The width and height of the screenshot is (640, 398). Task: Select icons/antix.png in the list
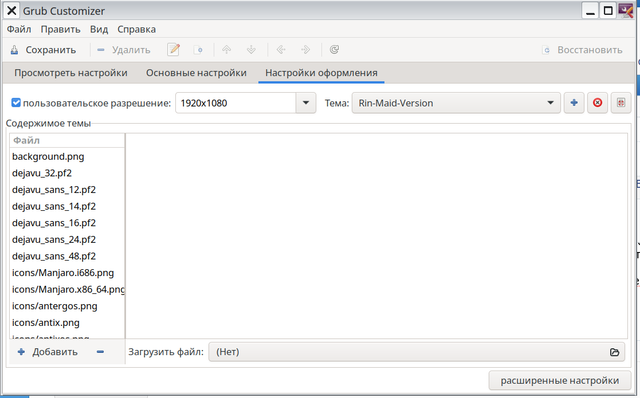(x=67, y=322)
